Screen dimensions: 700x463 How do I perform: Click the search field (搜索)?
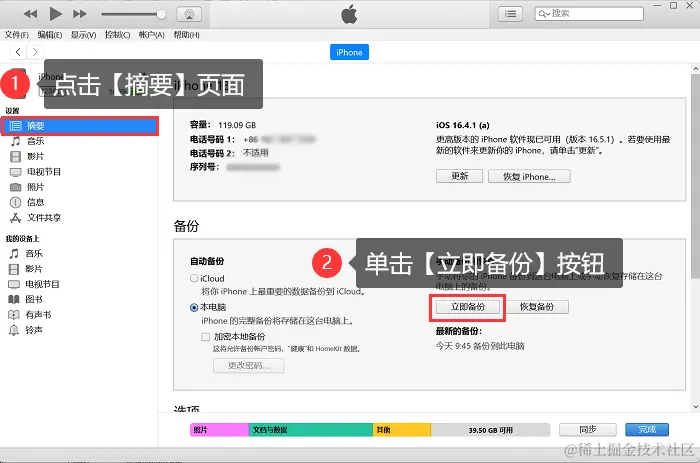589,13
